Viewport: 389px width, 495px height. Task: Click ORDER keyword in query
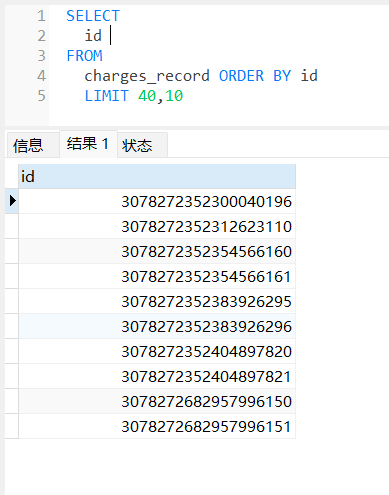pyautogui.click(x=241, y=76)
